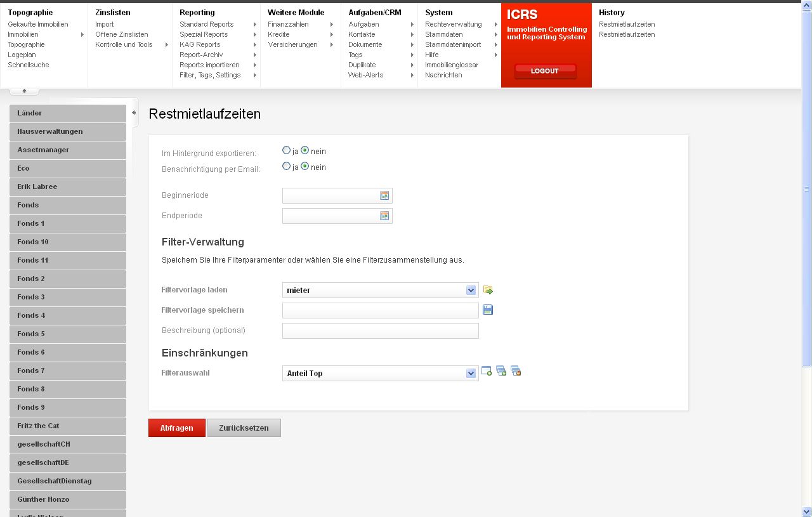This screenshot has width=812, height=517.
Task: Collapse the left sidebar with the small arrow
Action: 134,113
